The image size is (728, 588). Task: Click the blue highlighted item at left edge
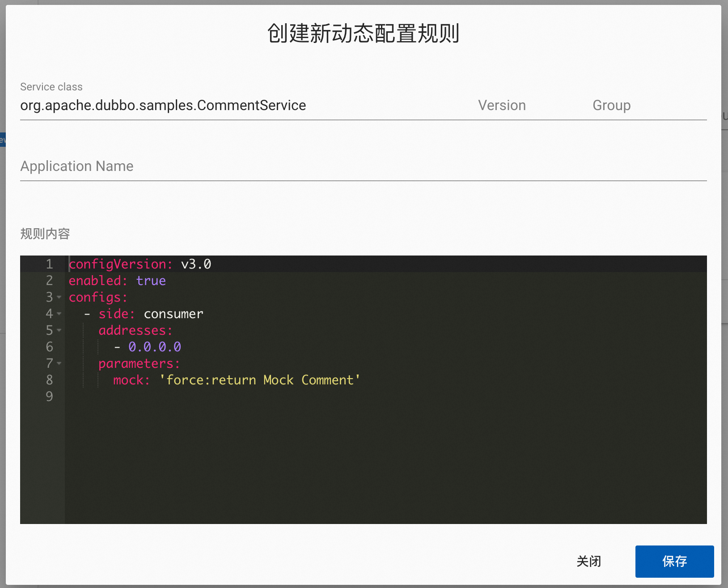pos(3,140)
